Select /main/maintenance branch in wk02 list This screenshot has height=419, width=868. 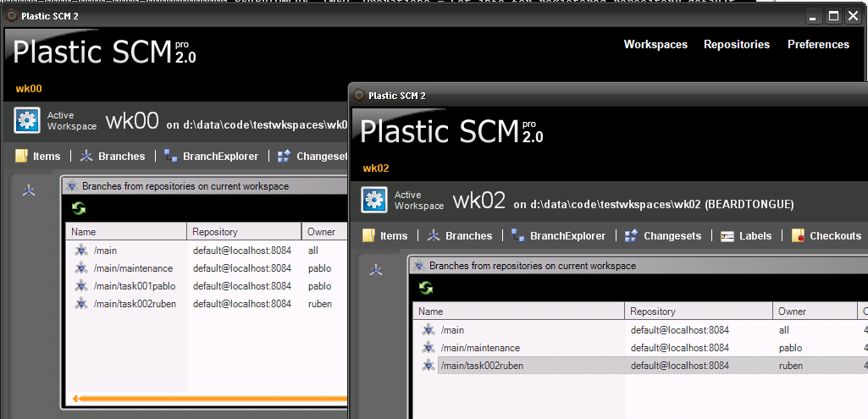click(x=640, y=348)
